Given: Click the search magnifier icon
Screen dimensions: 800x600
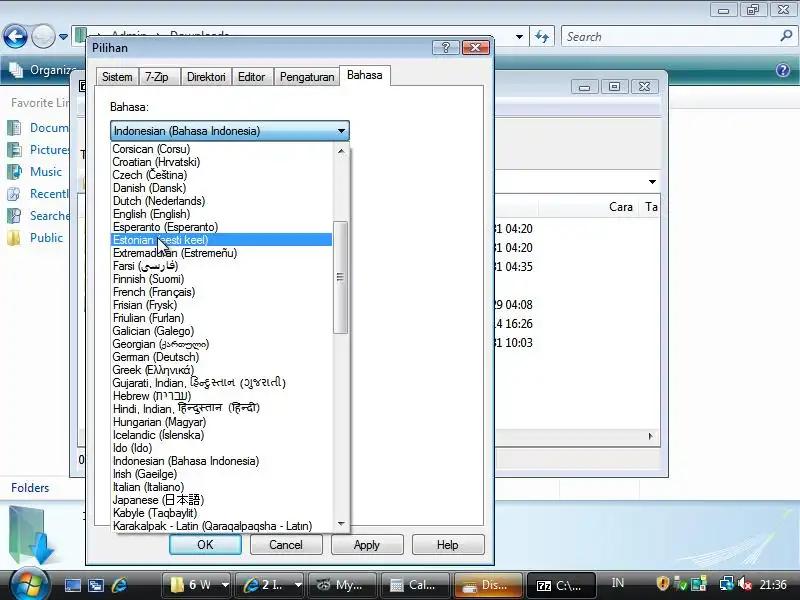Looking at the screenshot, I should click(786, 36).
